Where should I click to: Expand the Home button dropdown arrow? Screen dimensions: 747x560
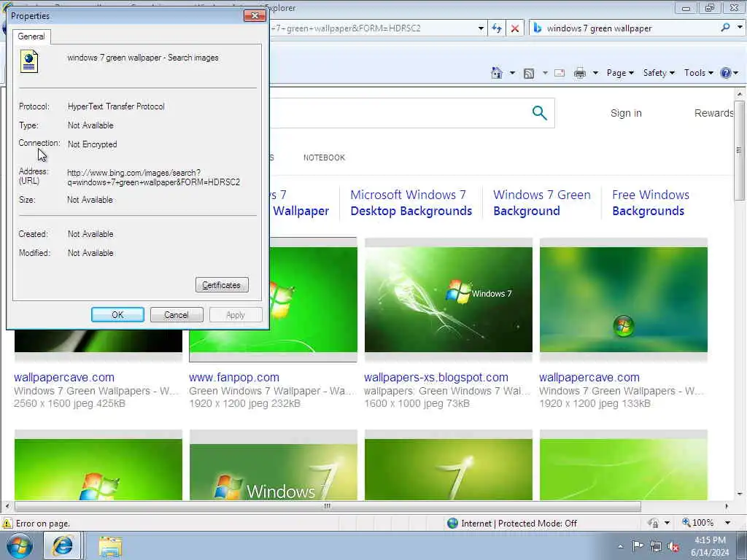point(512,73)
